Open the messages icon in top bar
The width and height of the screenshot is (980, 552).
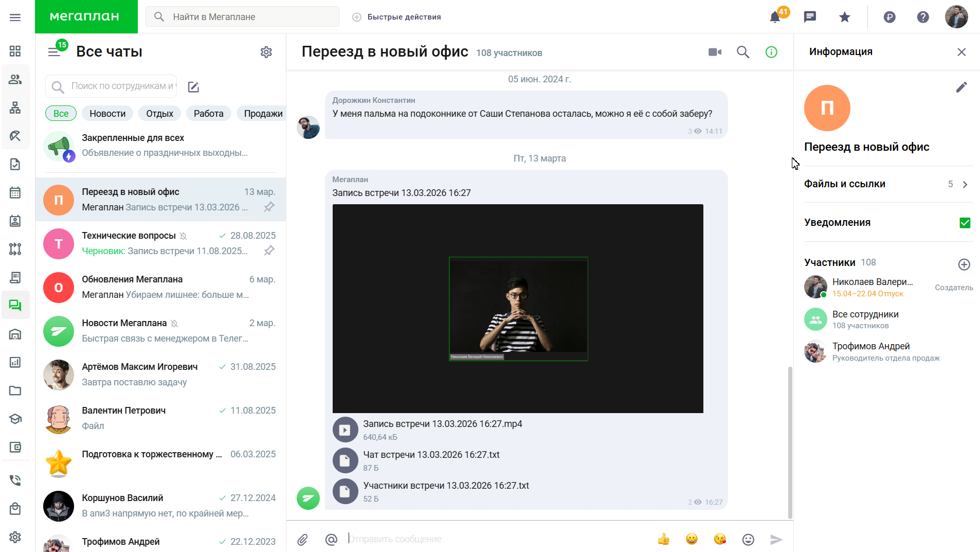[810, 17]
